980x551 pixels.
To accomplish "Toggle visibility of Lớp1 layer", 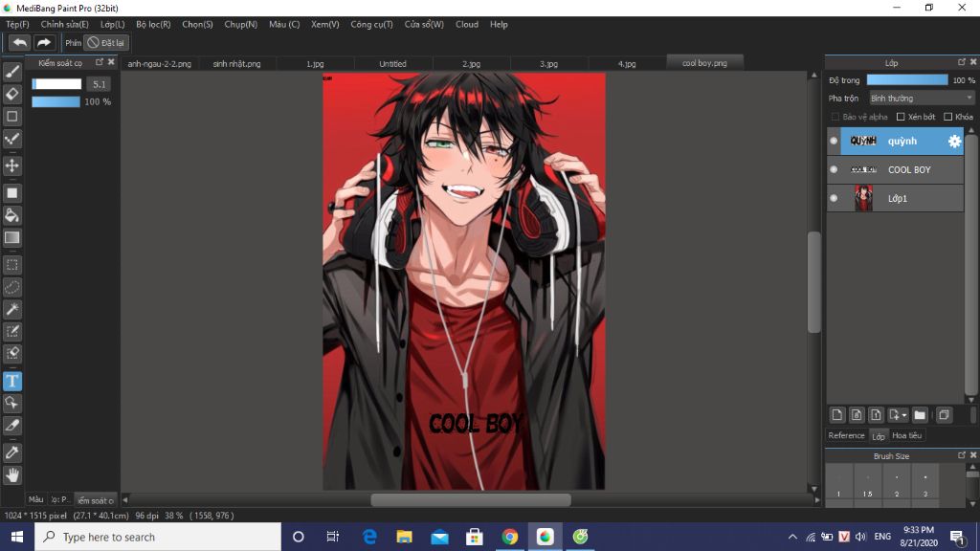I will click(834, 198).
